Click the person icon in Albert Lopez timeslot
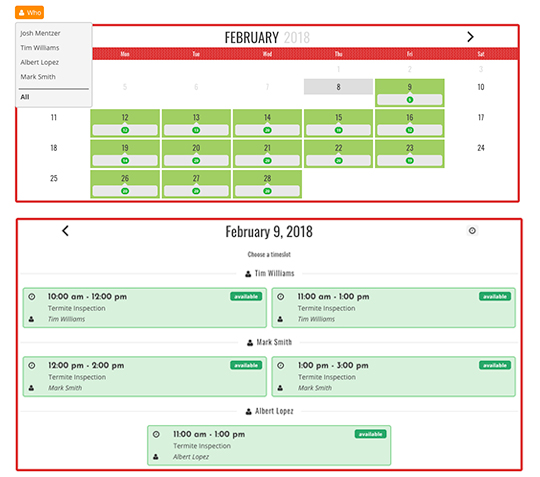The width and height of the screenshot is (540, 477). 156,457
